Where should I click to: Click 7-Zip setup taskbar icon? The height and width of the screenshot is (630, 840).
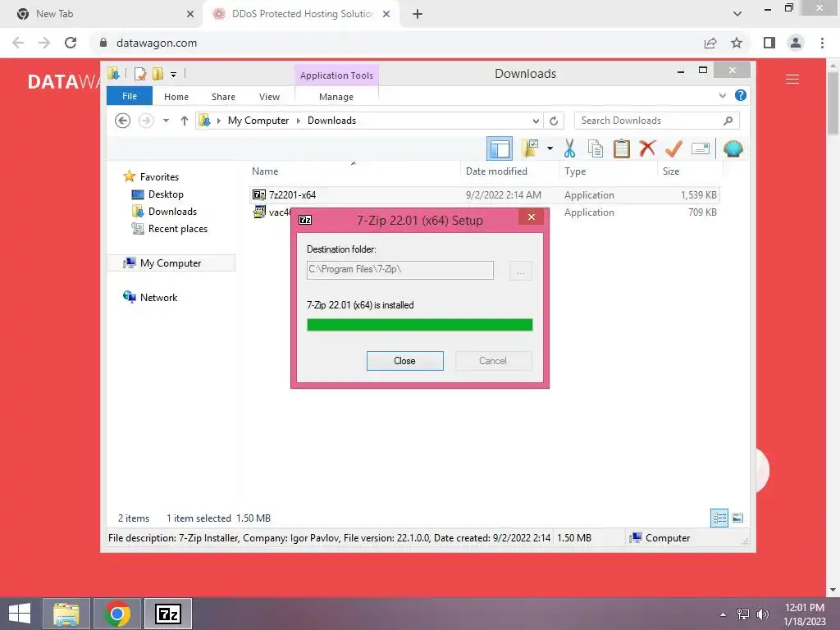tap(168, 614)
